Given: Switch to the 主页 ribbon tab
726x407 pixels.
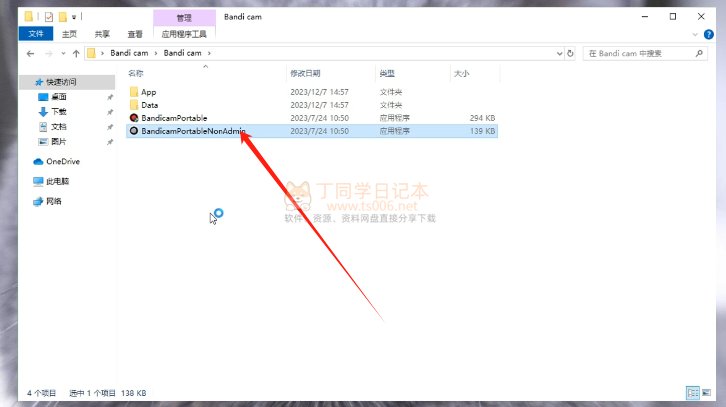Looking at the screenshot, I should [x=69, y=34].
